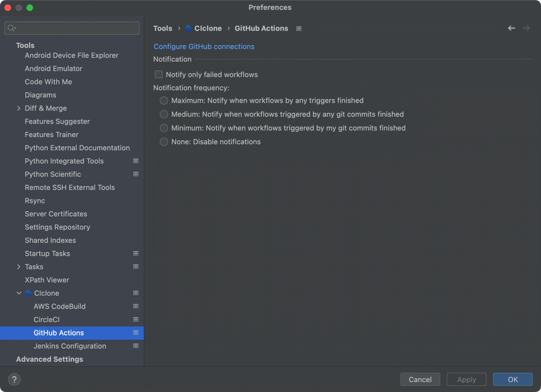
Task: Open Diagrams settings
Action: click(x=40, y=95)
